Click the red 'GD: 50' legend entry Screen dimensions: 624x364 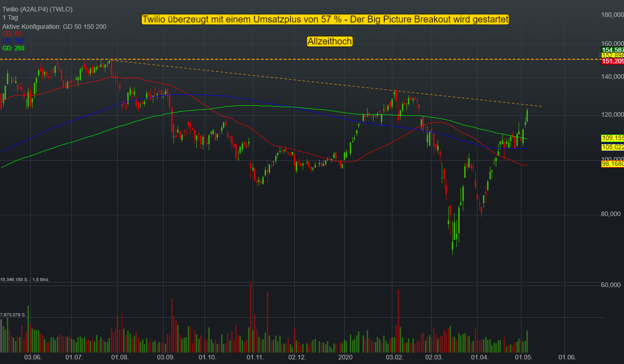[x=12, y=34]
